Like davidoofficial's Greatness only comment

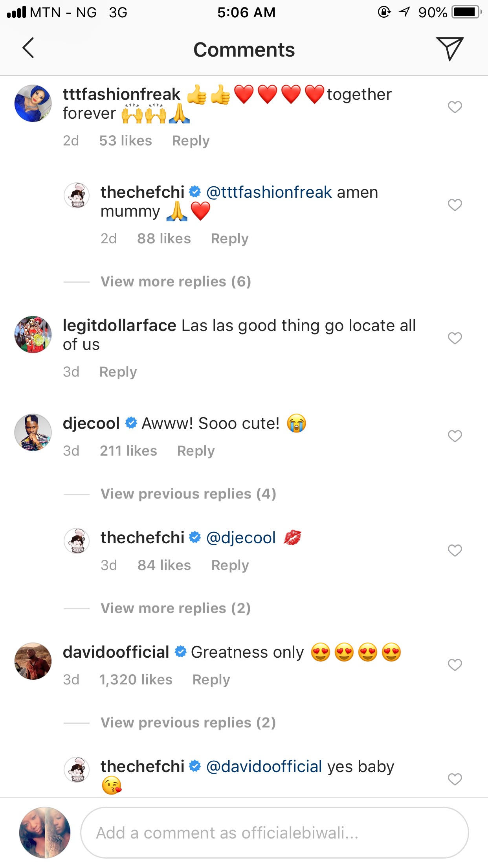pyautogui.click(x=455, y=665)
